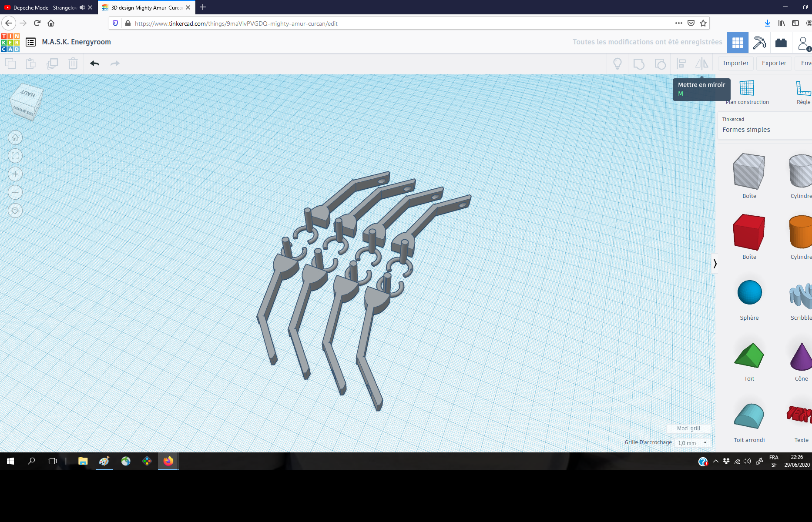Click the M.A.S.K. Energyroom design title

[x=77, y=42]
